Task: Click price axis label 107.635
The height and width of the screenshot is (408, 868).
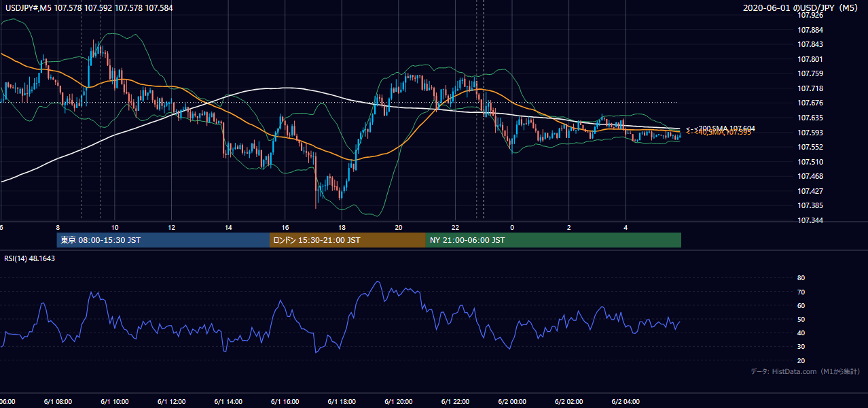Action: coord(811,118)
